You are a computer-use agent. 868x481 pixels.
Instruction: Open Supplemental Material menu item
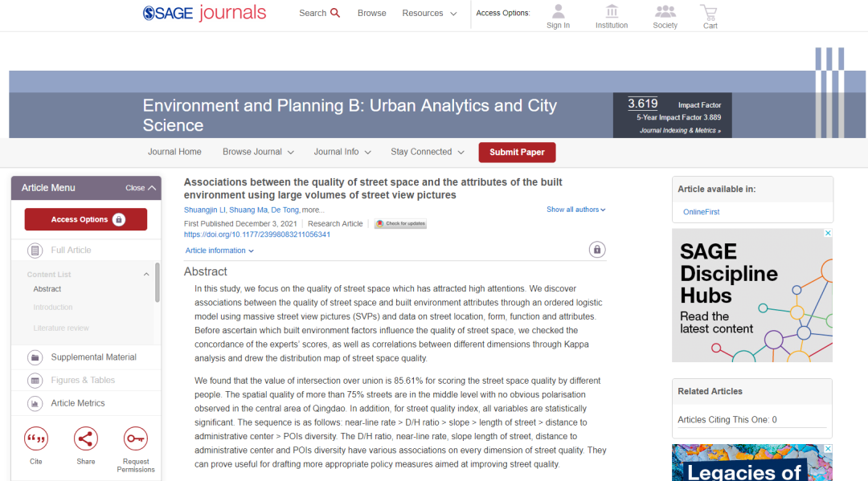[x=93, y=357]
